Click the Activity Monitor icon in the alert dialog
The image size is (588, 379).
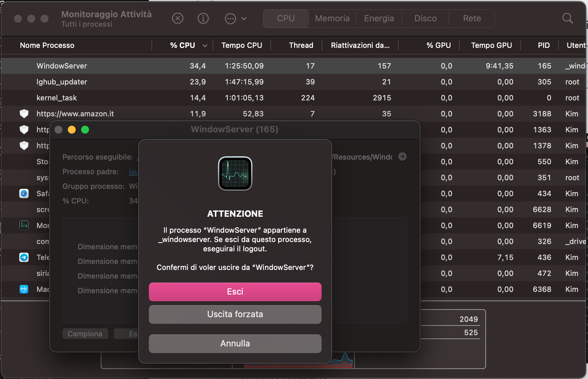coord(235,174)
